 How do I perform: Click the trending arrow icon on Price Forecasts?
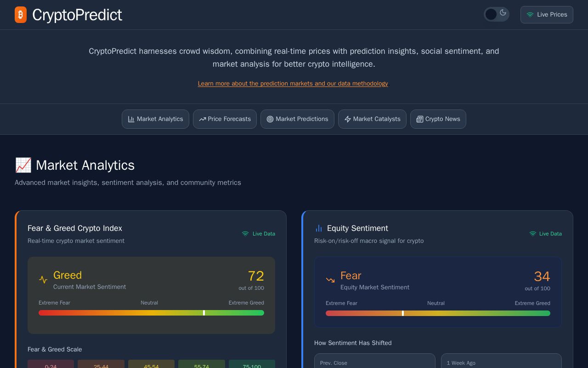click(203, 119)
